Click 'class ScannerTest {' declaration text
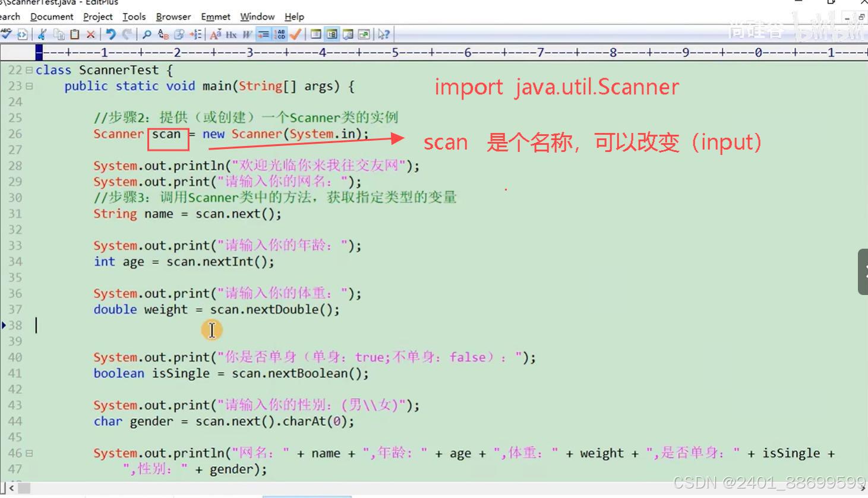This screenshot has height=498, width=868. click(x=104, y=70)
